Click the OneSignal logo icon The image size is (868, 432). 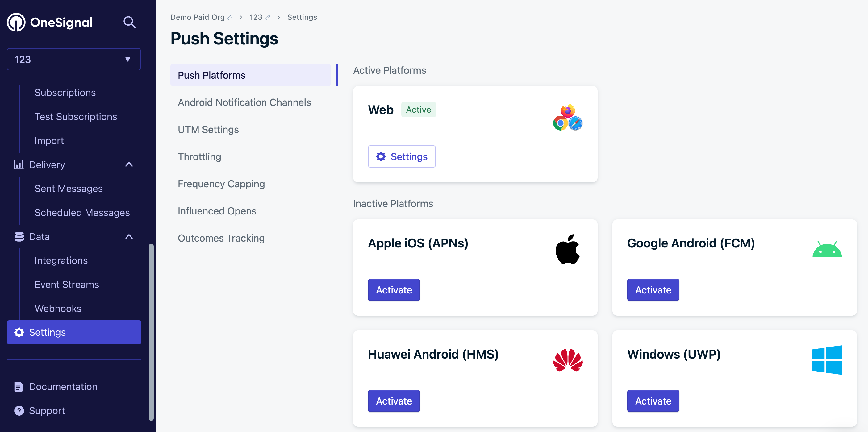point(16,22)
